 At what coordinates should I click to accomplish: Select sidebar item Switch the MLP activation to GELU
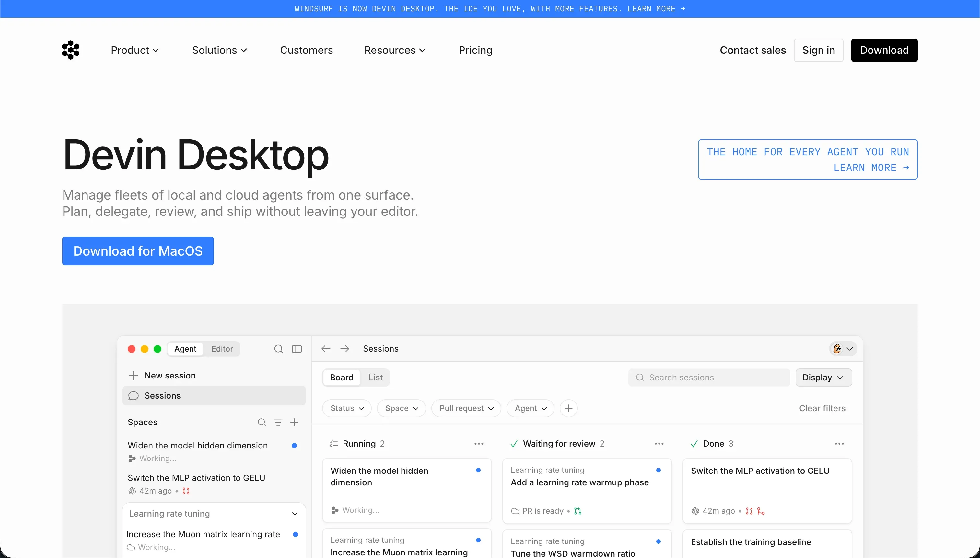214,484
